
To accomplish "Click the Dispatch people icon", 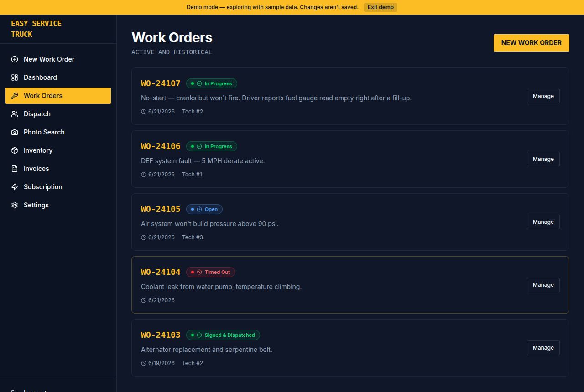I will click(15, 114).
